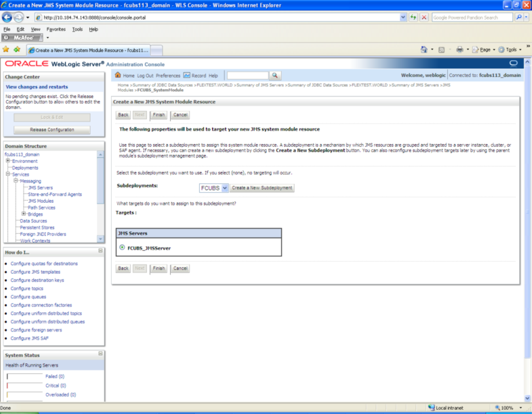Viewport: 532px width, 414px height.
Task: Open the zoom level 100% dropdown
Action: pyautogui.click(x=521, y=408)
